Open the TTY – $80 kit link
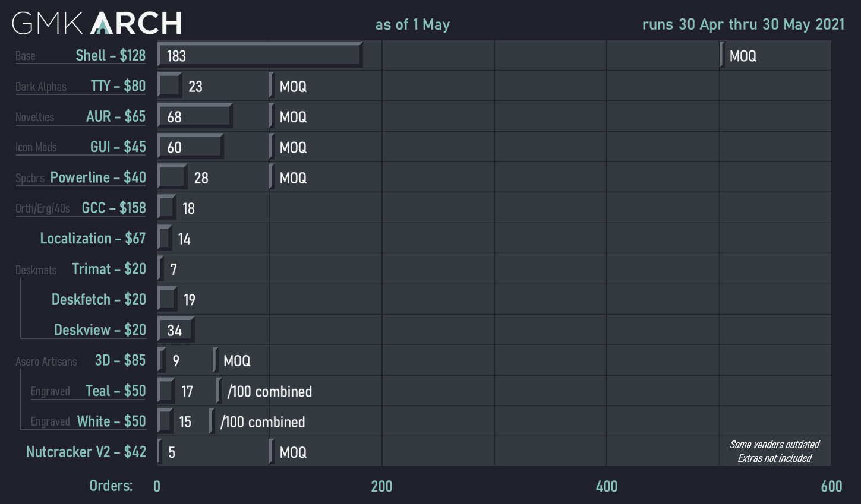The image size is (861, 504). (118, 86)
